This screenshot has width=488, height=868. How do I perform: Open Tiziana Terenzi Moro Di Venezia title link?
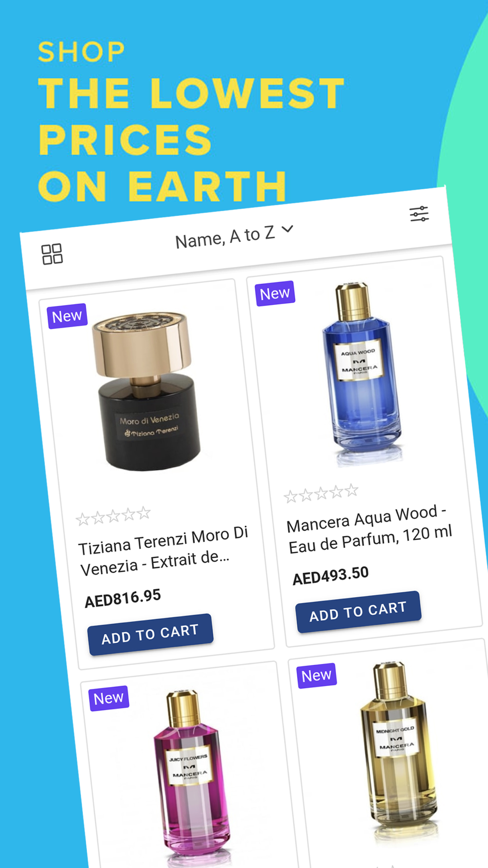[164, 551]
